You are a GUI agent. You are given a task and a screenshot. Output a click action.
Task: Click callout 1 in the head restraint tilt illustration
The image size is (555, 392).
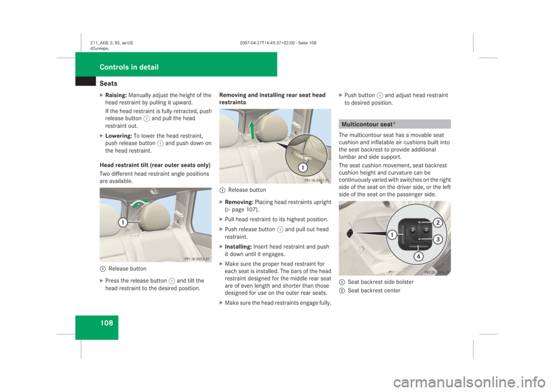pos(123,223)
